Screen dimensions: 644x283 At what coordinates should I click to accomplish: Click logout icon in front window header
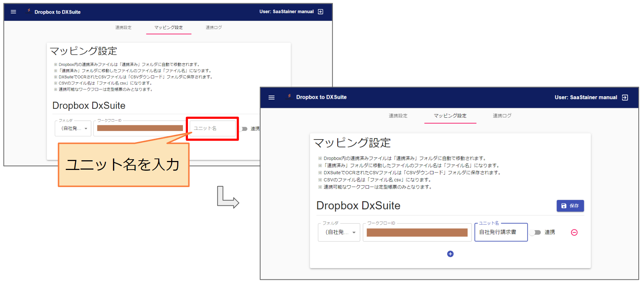[x=625, y=97]
